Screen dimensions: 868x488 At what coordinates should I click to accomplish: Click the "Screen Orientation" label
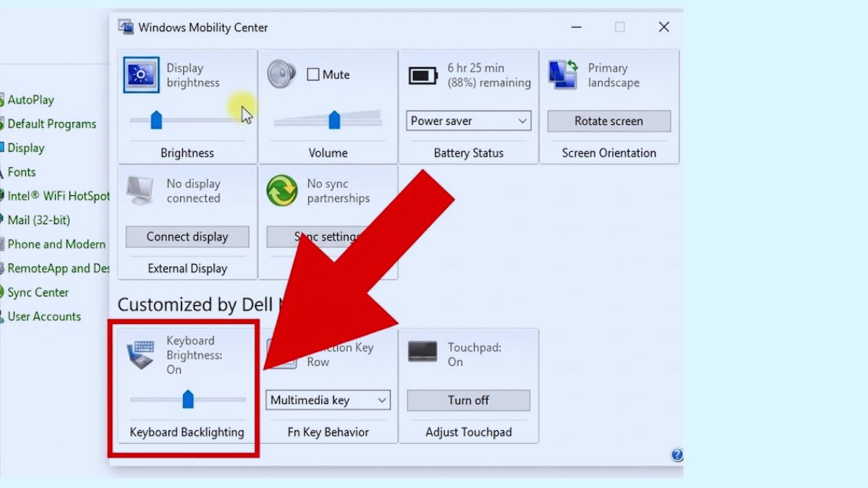pos(609,153)
